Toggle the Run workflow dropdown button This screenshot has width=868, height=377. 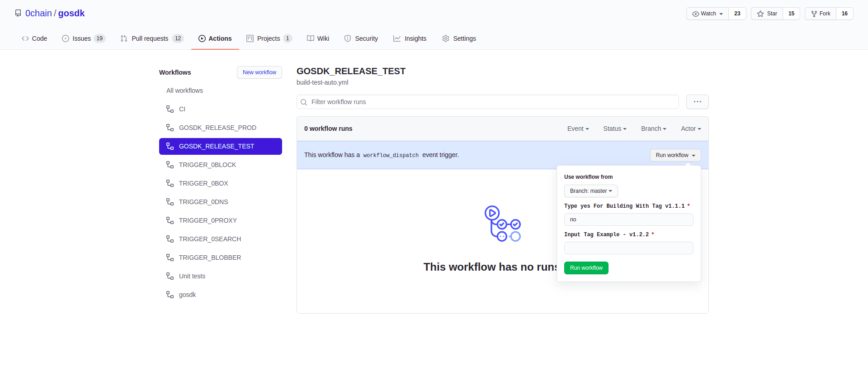coord(675,155)
